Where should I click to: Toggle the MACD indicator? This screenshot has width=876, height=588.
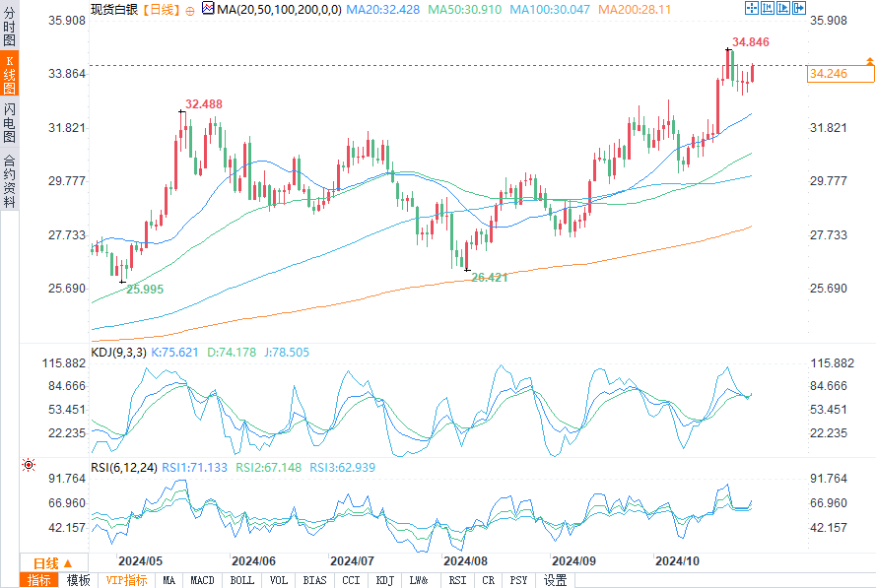(202, 580)
